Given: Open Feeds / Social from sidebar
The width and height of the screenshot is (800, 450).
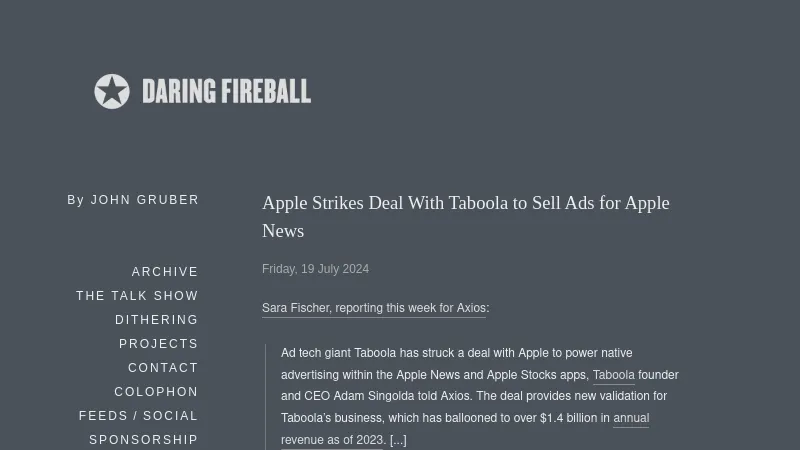Looking at the screenshot, I should point(138,416).
